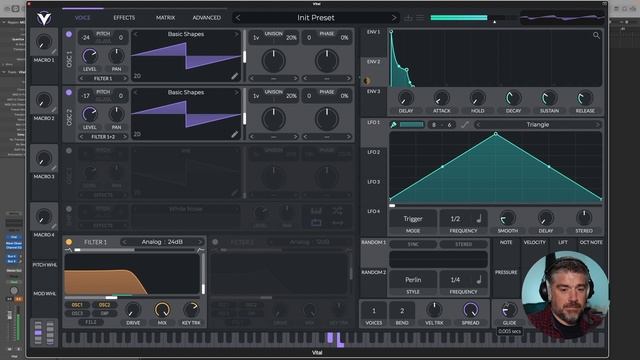640x360 pixels.
Task: Open LFO 1 Triangle shape selector
Action: pos(538,124)
